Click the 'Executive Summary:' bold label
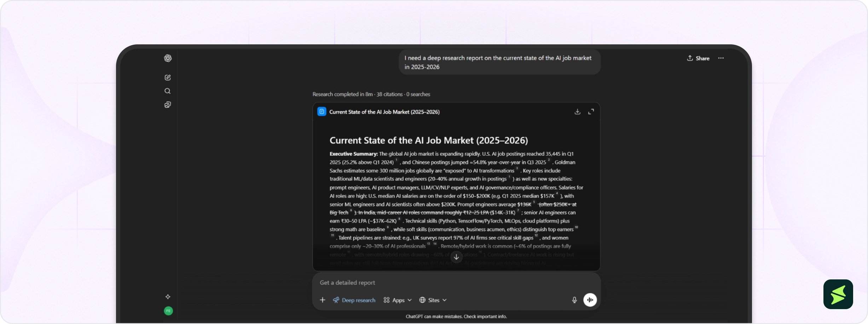868x324 pixels. 354,154
